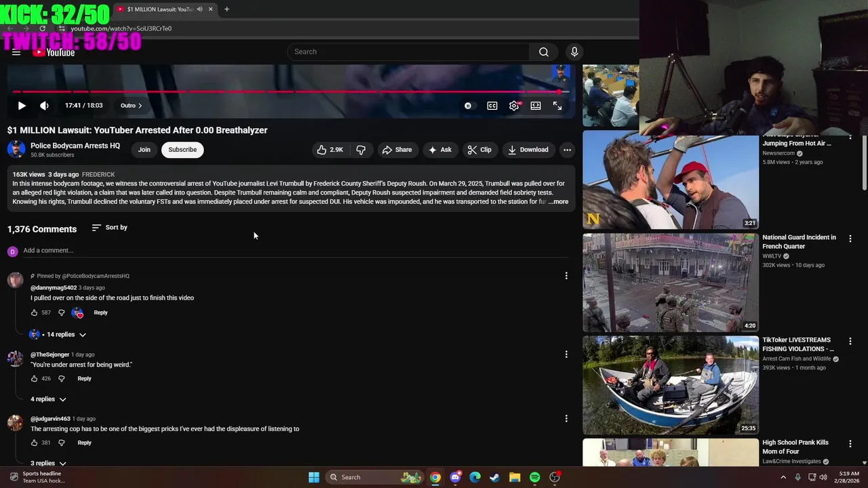Expand the description with ...more
This screenshot has width=868, height=488.
point(559,202)
